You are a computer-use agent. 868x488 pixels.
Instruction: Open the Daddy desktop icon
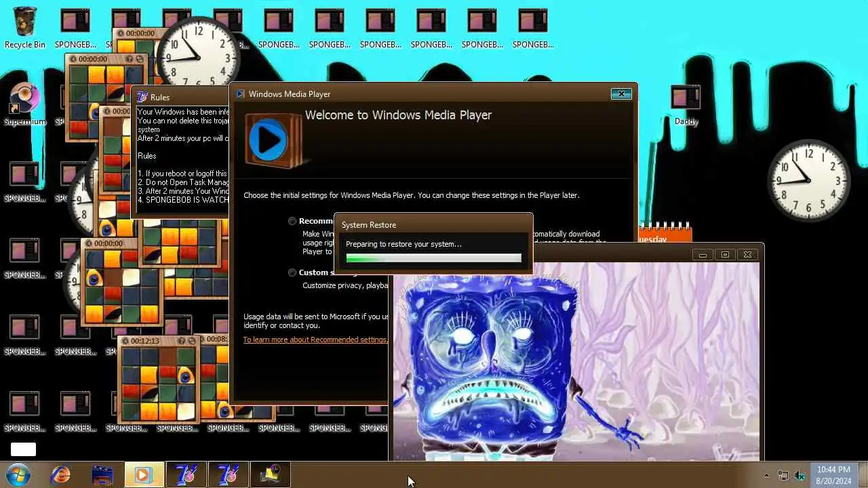686,104
